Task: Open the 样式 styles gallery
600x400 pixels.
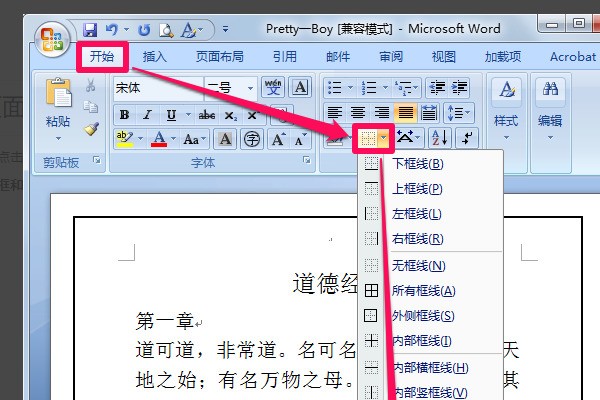Action: [506, 109]
